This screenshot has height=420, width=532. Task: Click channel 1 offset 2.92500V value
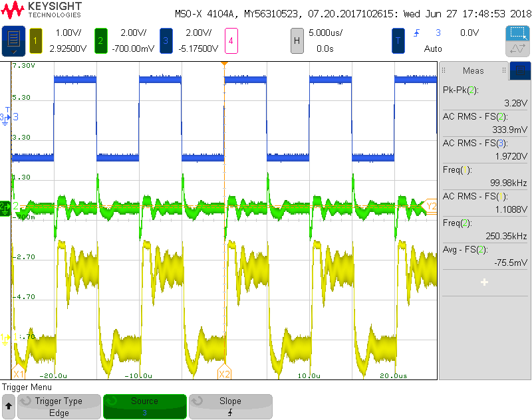click(68, 49)
